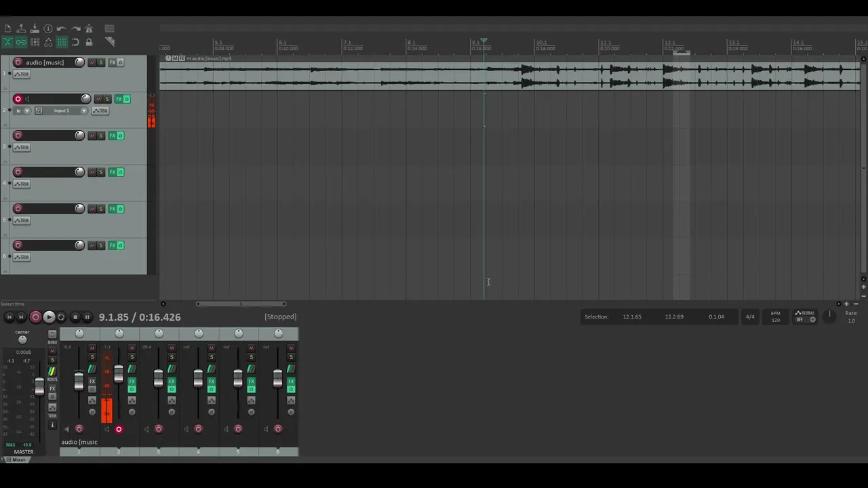The height and width of the screenshot is (488, 868).
Task: Open Project Settings info icon
Action: click(x=48, y=28)
